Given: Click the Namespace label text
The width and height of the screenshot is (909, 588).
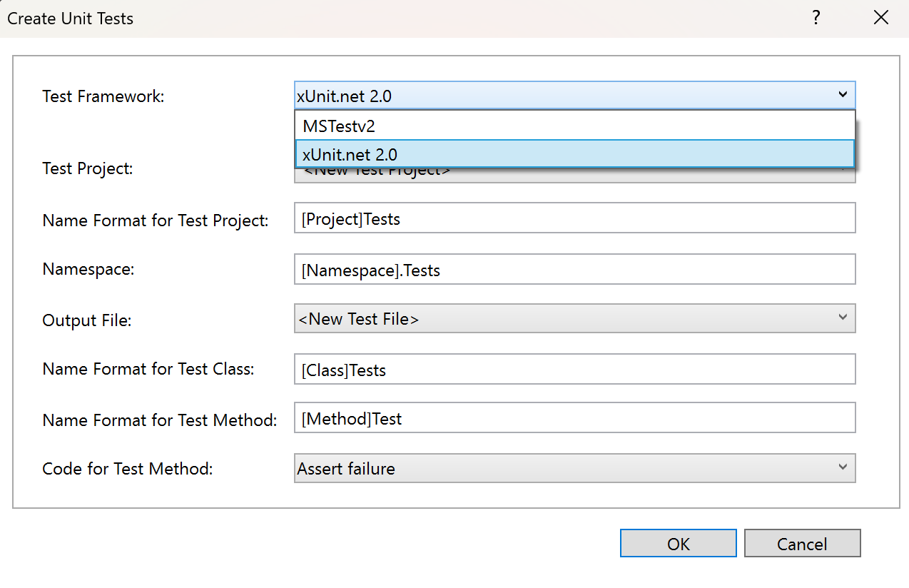Looking at the screenshot, I should 88,270.
